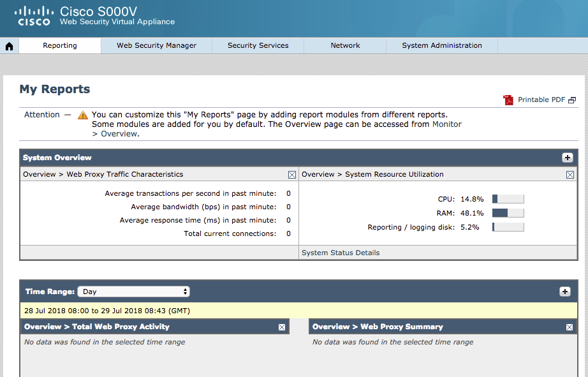Click the Printable PDF document icon

(508, 100)
